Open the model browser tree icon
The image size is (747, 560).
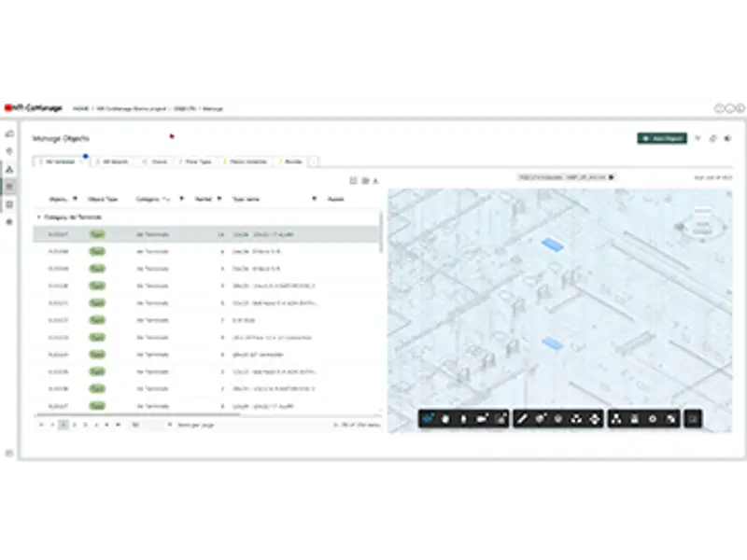pyautogui.click(x=616, y=419)
